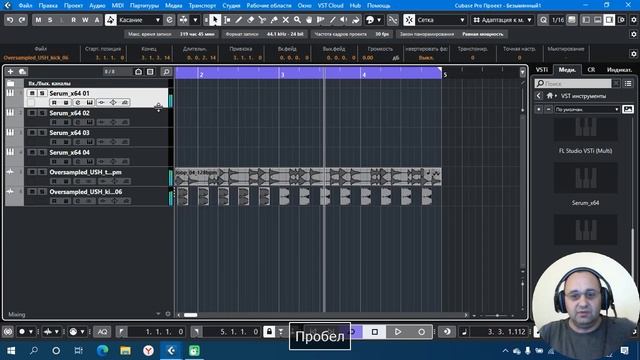Open the track search magnifier
The image size is (640, 360).
166,72
